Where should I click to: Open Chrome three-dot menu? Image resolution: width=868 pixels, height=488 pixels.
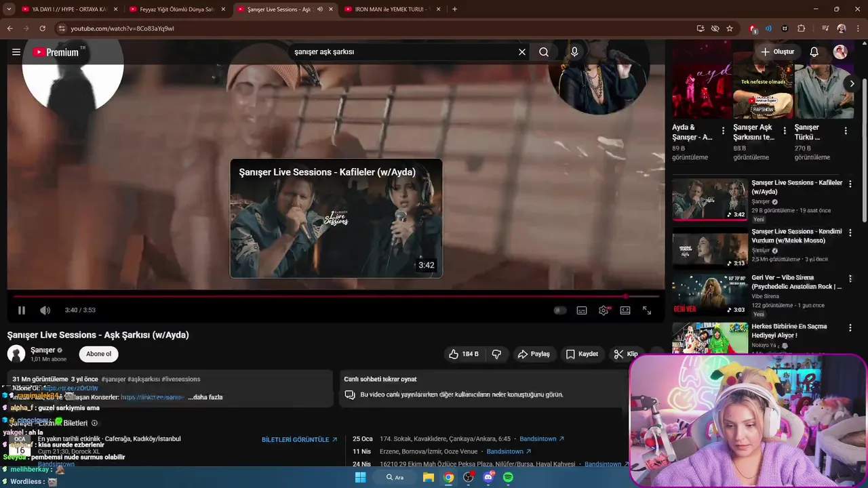(857, 28)
